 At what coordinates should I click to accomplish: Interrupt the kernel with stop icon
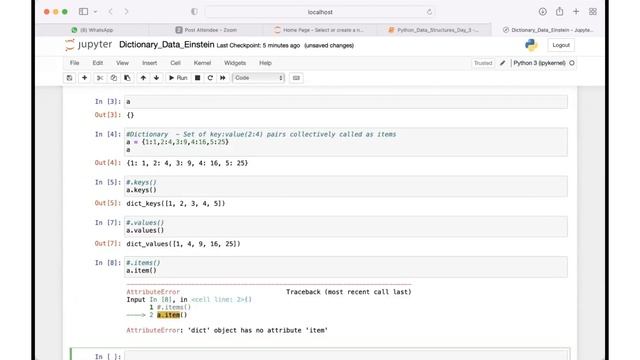click(x=198, y=78)
